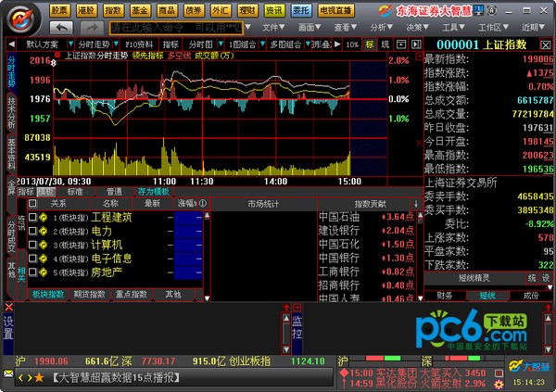Click the yellow diamond icon beside 计算机
Screen dimensions: 556x392
tap(44, 245)
